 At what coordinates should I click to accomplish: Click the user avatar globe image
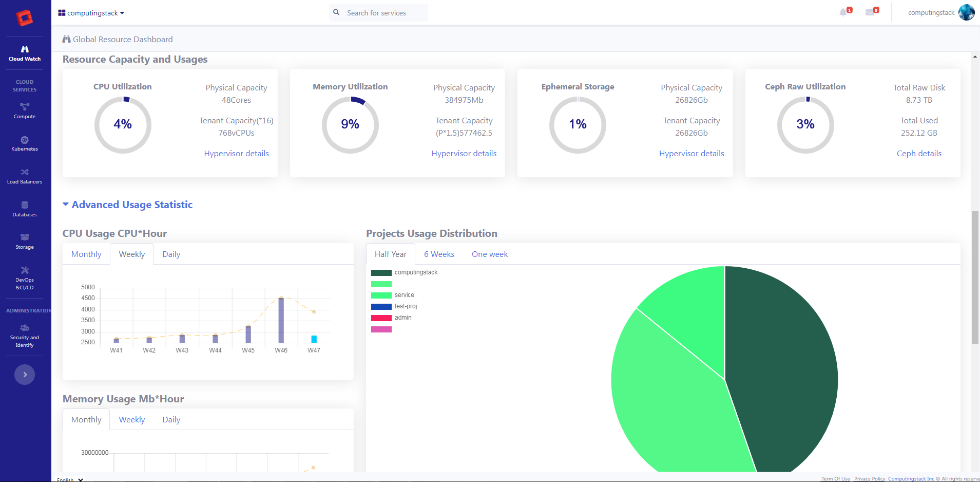[x=966, y=12]
